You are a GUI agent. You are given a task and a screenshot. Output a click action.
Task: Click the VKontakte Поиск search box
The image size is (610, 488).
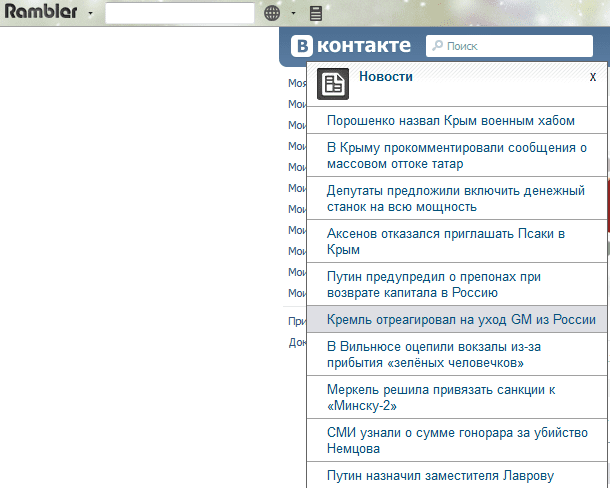[509, 46]
